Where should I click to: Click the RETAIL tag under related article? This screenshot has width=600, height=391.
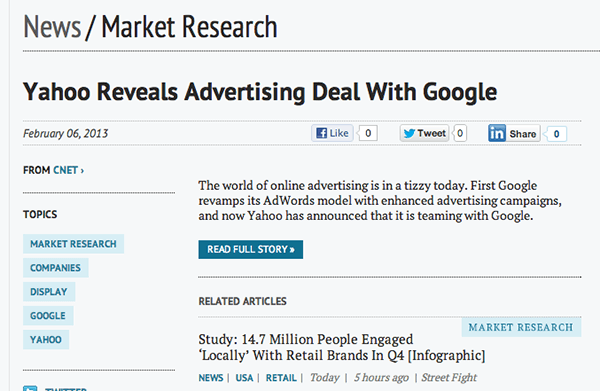point(281,378)
